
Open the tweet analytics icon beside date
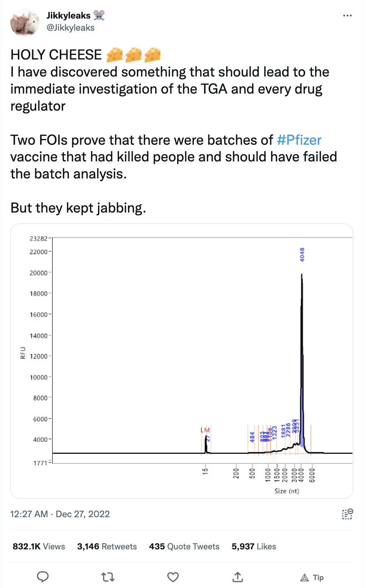(x=348, y=514)
